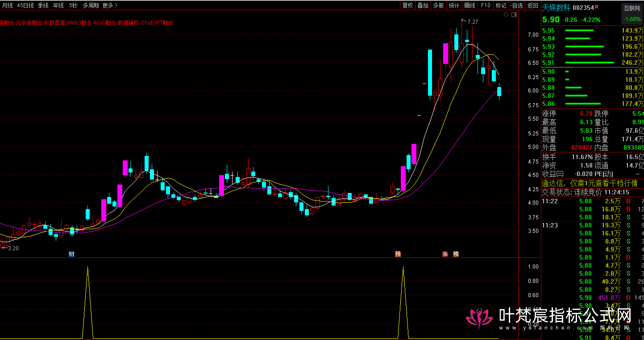
Task: Click the -自选 watchlist button
Action: point(516,5)
